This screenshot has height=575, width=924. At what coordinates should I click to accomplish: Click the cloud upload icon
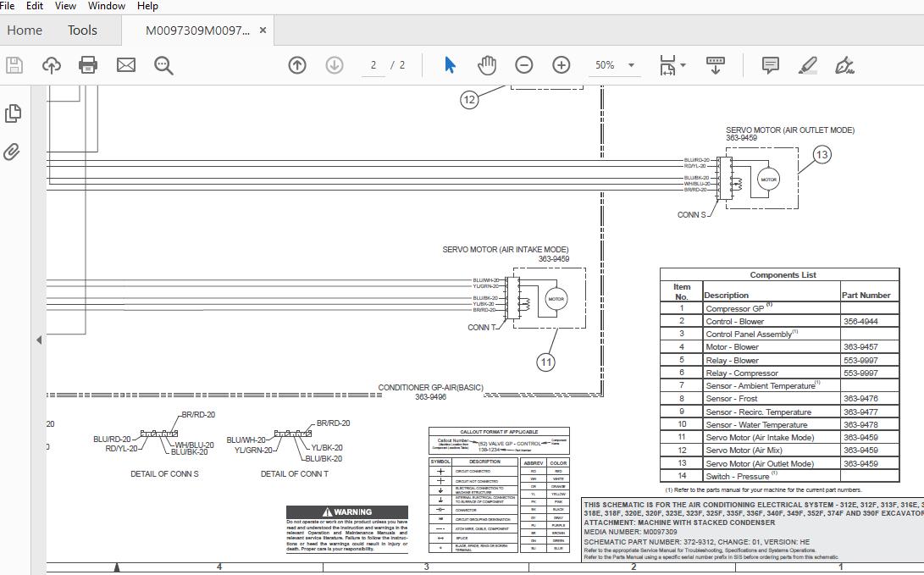pyautogui.click(x=52, y=65)
